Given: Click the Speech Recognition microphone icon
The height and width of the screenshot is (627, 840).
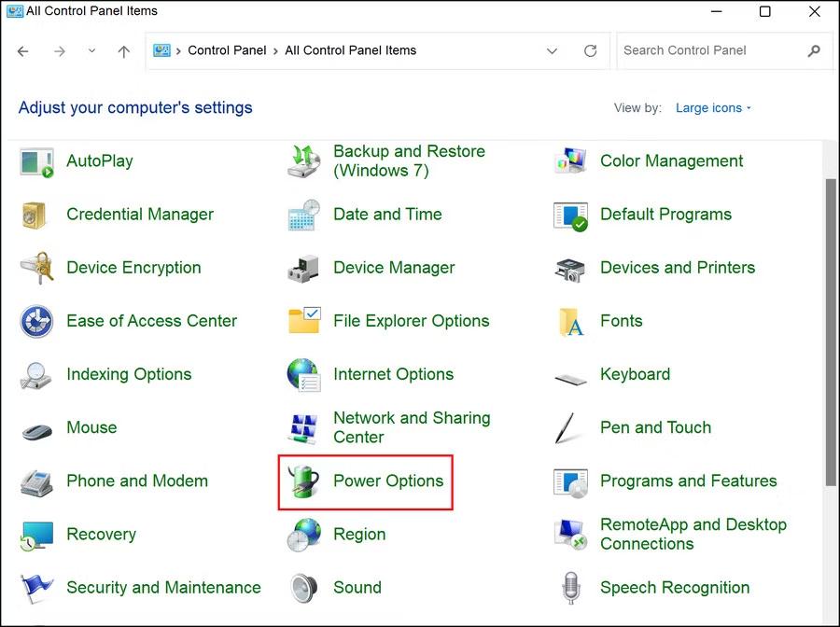Looking at the screenshot, I should [570, 588].
